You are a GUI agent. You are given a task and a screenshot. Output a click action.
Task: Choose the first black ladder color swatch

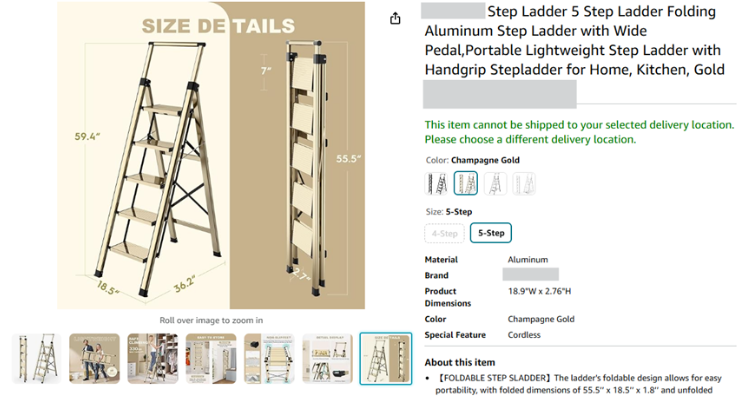click(x=437, y=183)
